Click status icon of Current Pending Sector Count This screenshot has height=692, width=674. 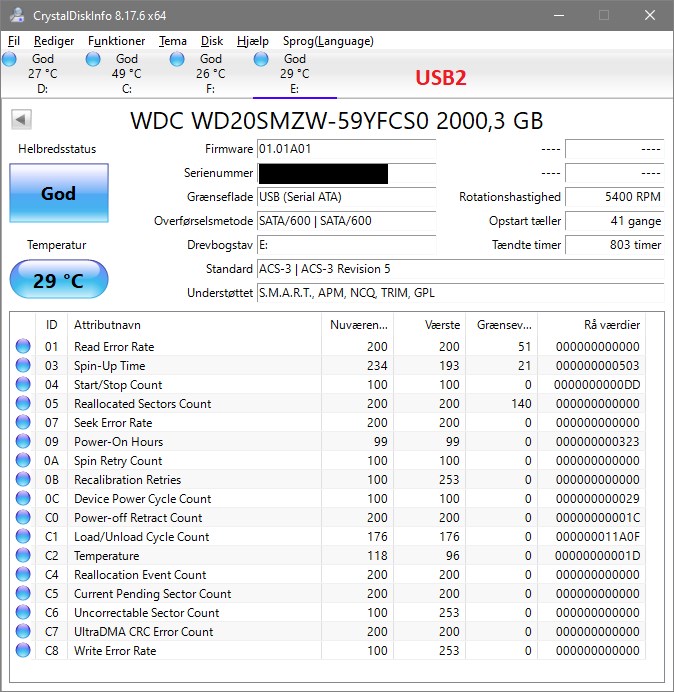pos(23,593)
